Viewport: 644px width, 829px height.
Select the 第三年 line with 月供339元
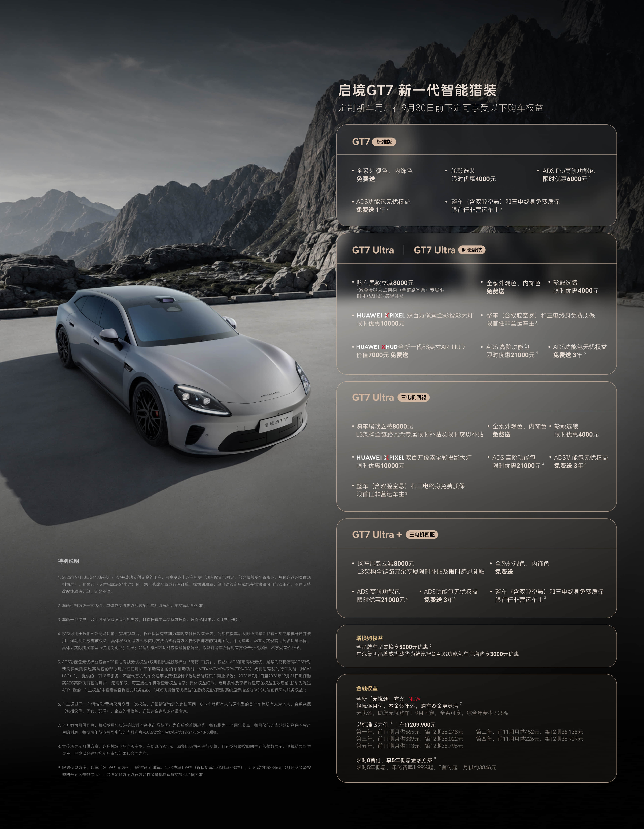tap(410, 739)
